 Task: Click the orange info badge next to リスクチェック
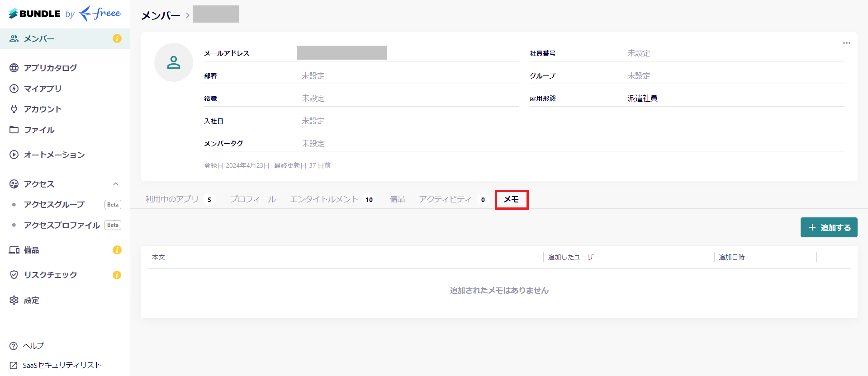(117, 275)
